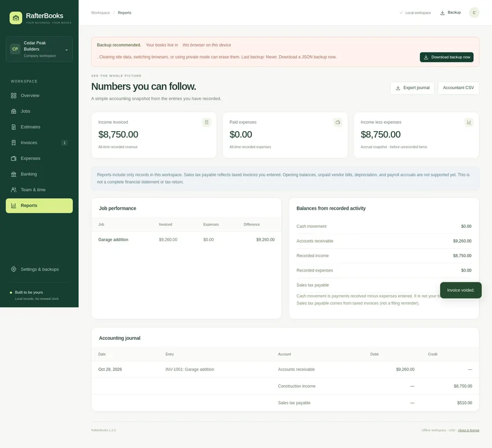The width and height of the screenshot is (492, 448).
Task: Open Banking from the sidebar
Action: pyautogui.click(x=39, y=174)
